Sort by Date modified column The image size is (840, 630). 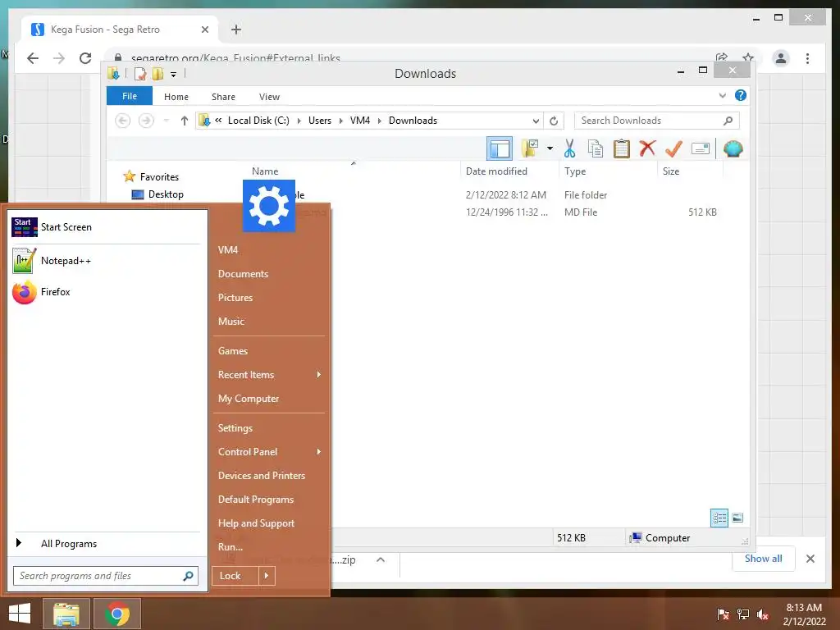tap(496, 171)
